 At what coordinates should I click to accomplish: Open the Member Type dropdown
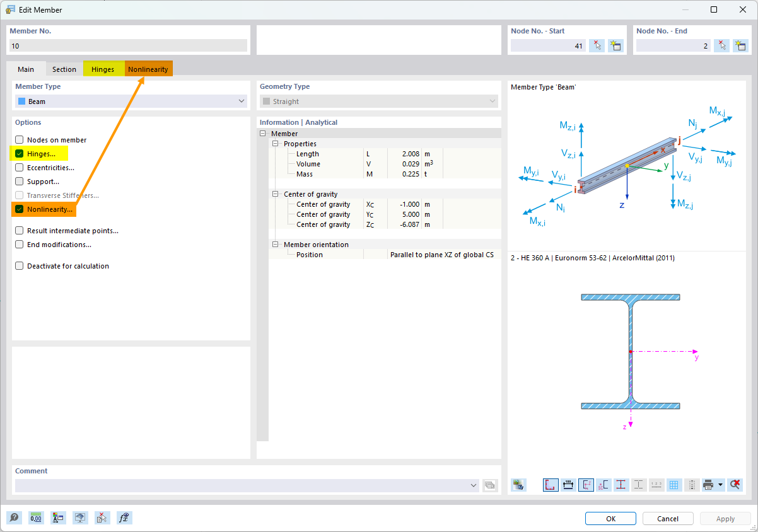(x=241, y=100)
